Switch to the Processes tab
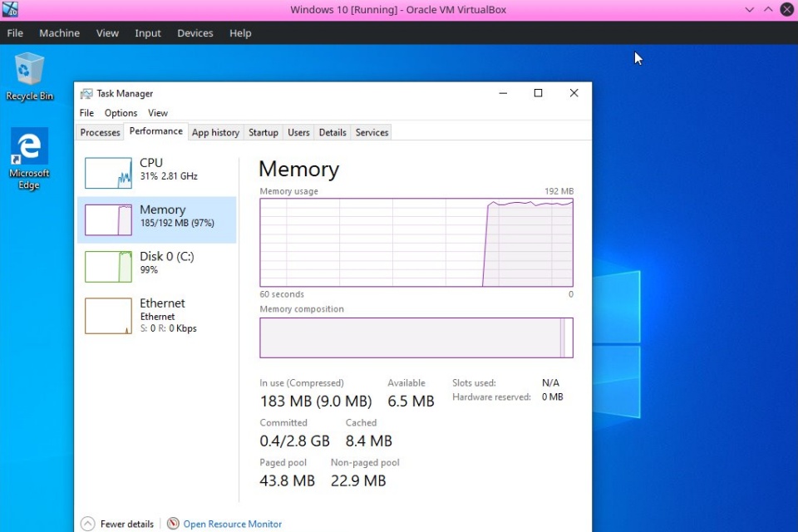Image resolution: width=798 pixels, height=532 pixels. pyautogui.click(x=100, y=133)
